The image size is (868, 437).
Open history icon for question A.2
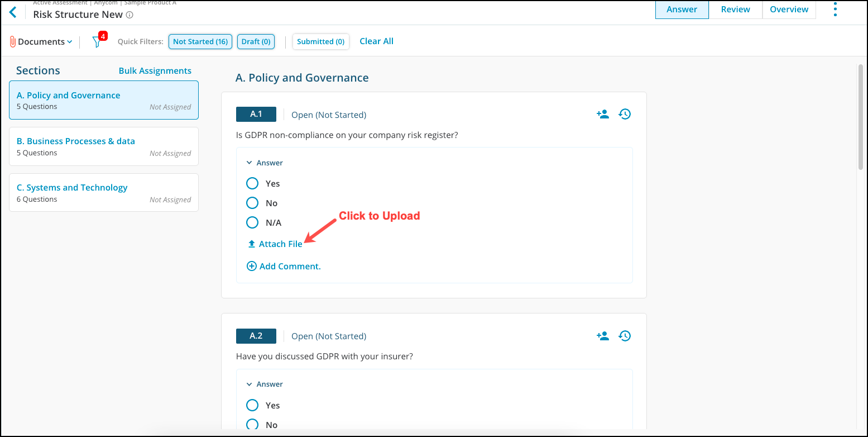coord(625,336)
